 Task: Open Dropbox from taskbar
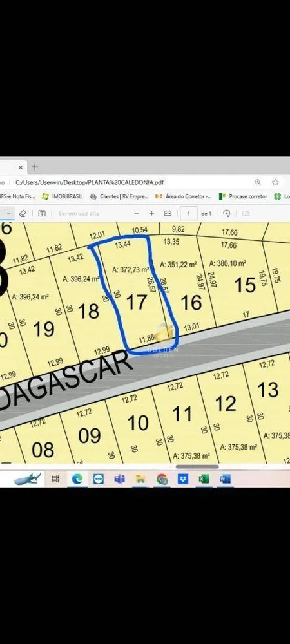point(183,479)
